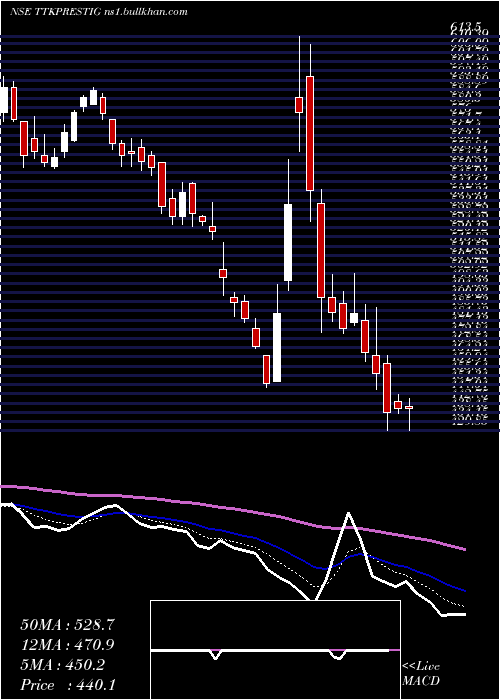Click the tallest red candlestick body
The width and height of the screenshot is (500, 700).
310,133
